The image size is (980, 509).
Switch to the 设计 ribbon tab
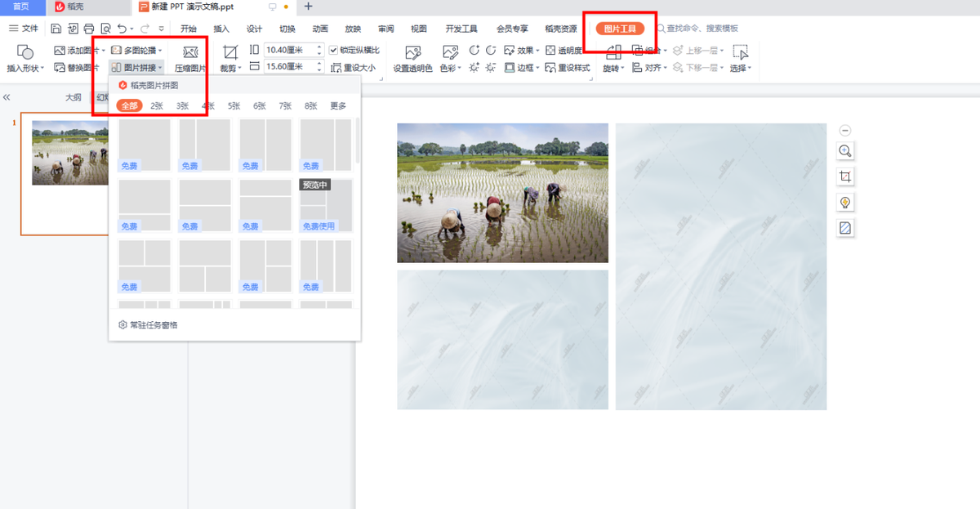coord(254,29)
